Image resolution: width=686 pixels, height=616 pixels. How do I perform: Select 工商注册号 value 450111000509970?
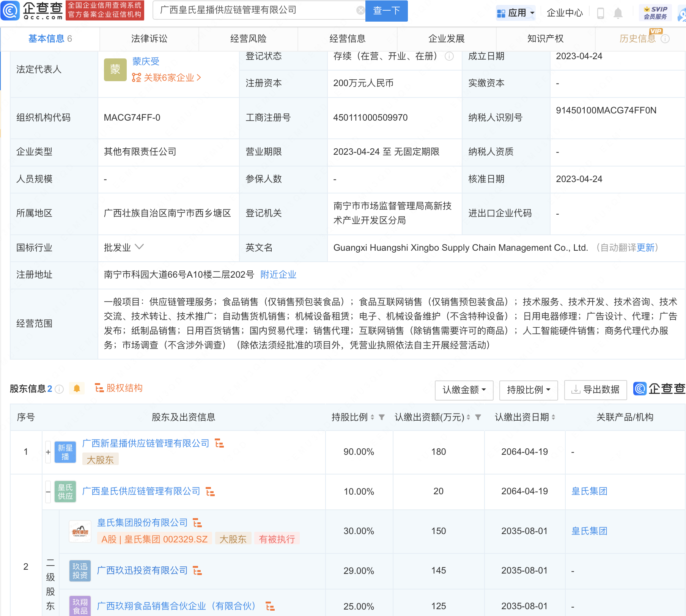pyautogui.click(x=370, y=118)
